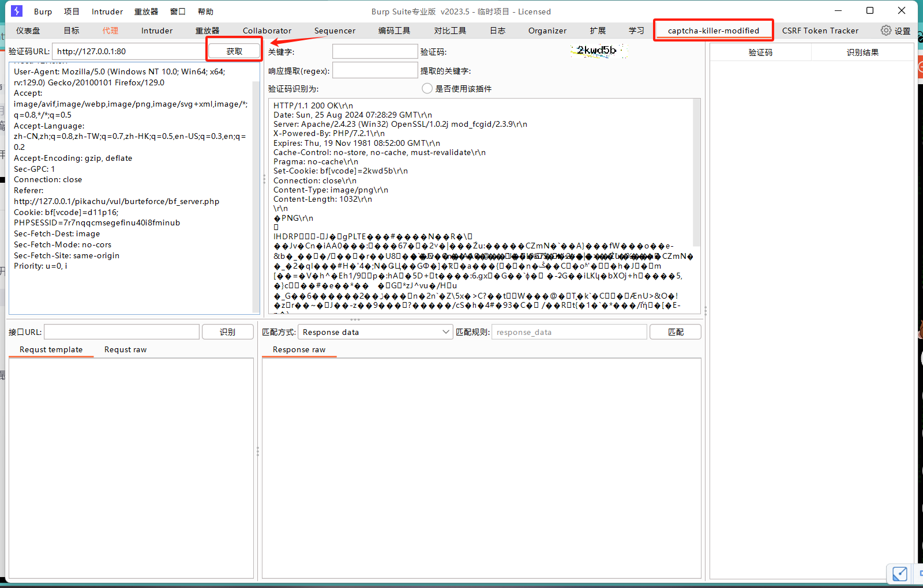Screen dimensions: 923x588
Task: Select the captcha-killer-modified tab
Action: point(714,31)
